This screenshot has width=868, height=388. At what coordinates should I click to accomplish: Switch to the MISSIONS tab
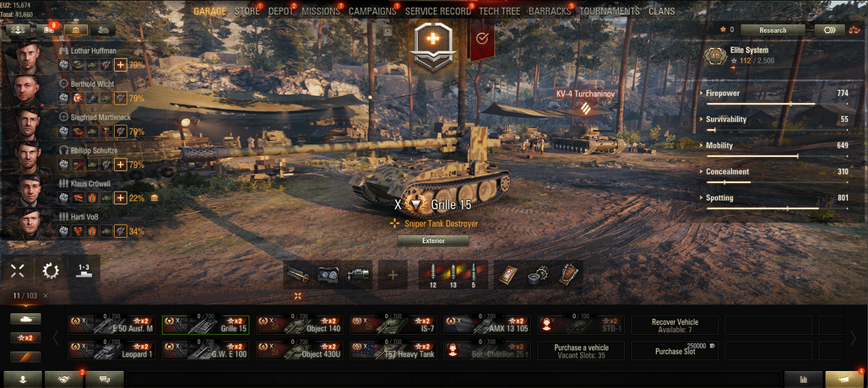click(x=321, y=11)
